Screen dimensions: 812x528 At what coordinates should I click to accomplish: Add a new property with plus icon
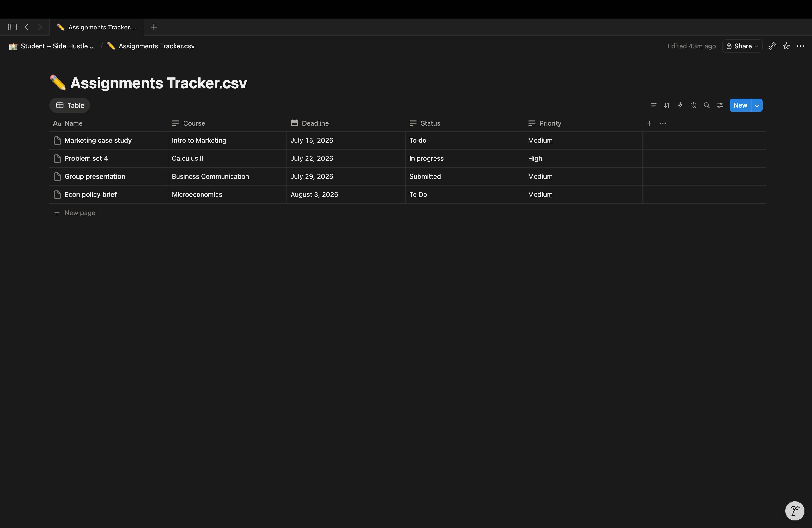pyautogui.click(x=649, y=123)
